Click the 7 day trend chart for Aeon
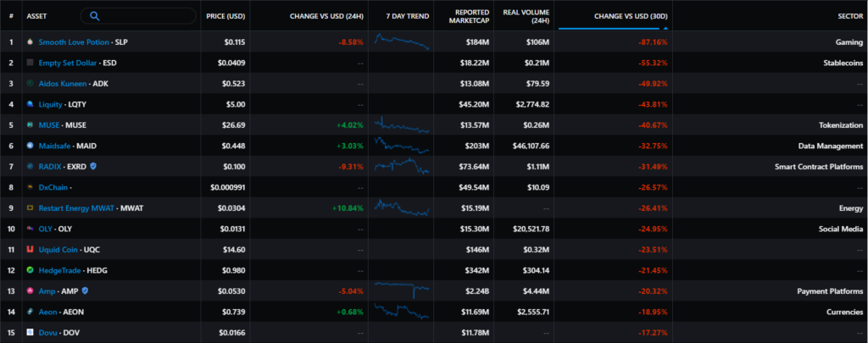 click(x=402, y=312)
